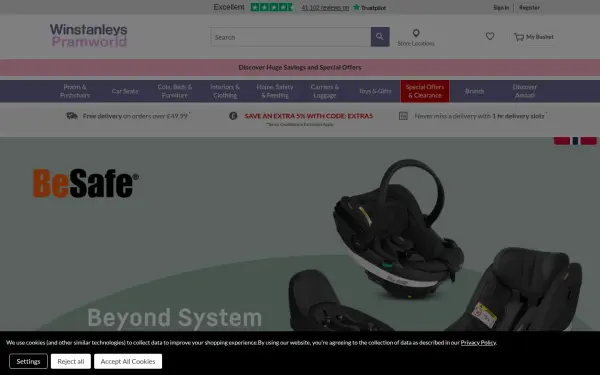
Task: Click the calendar delivery slots icon
Action: [x=403, y=116]
